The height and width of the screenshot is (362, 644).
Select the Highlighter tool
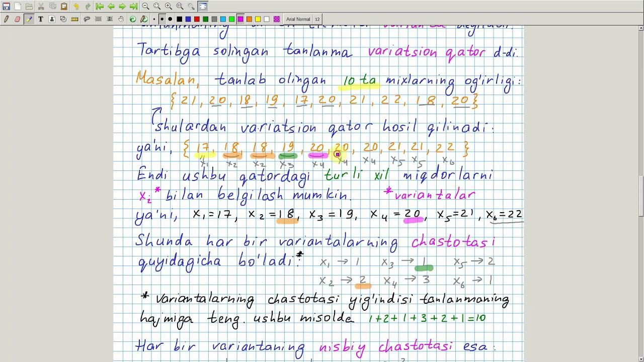click(29, 19)
